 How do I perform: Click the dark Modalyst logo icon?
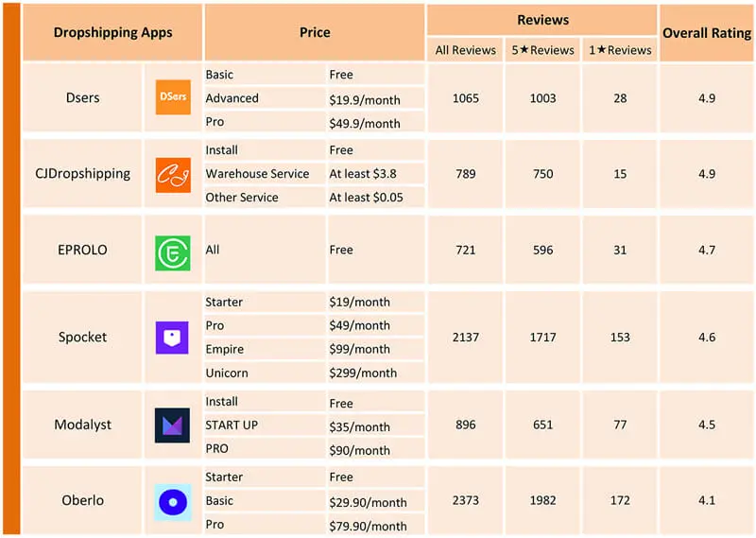point(172,425)
